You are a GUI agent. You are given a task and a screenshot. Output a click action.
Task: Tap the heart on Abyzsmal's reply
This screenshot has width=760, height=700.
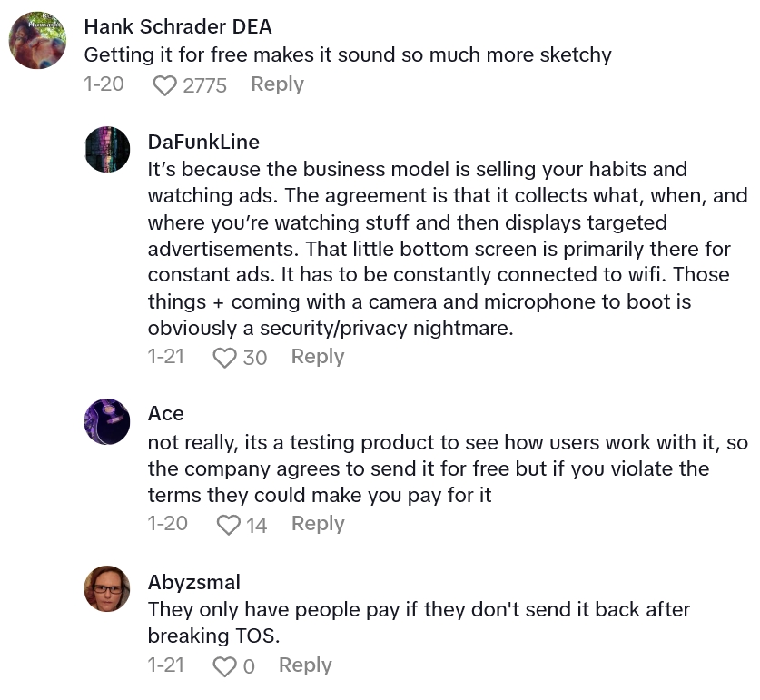tap(223, 666)
